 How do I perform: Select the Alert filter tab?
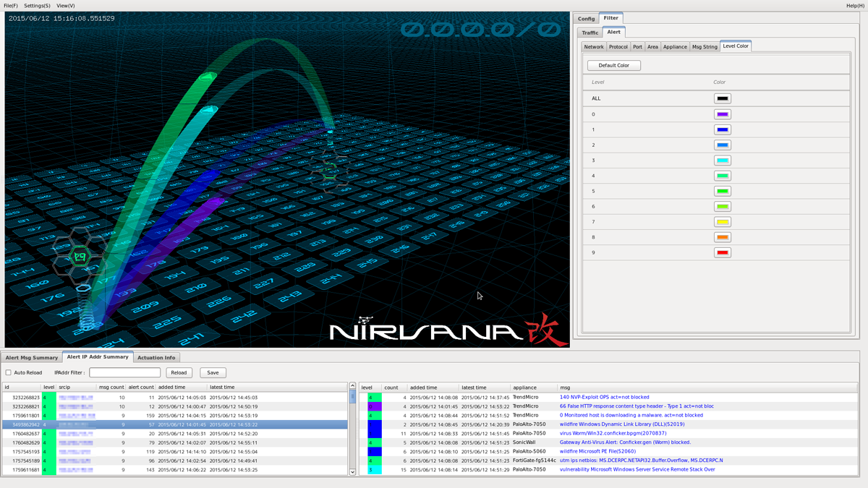click(x=613, y=32)
